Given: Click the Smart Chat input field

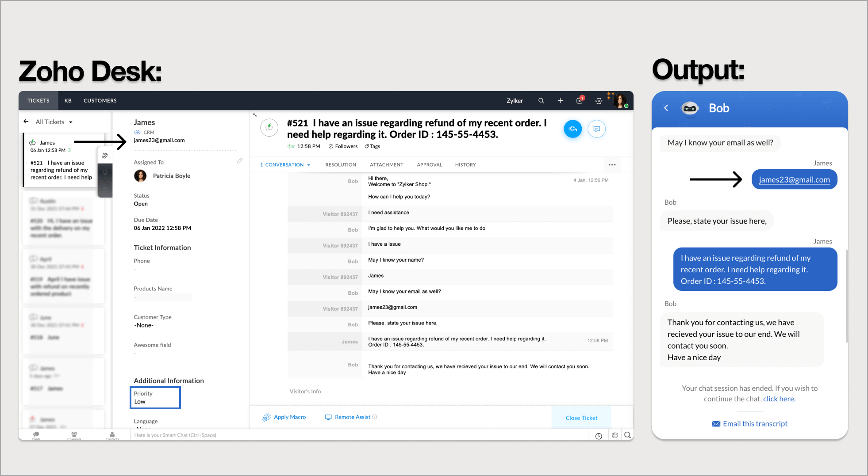Looking at the screenshot, I should [359, 435].
